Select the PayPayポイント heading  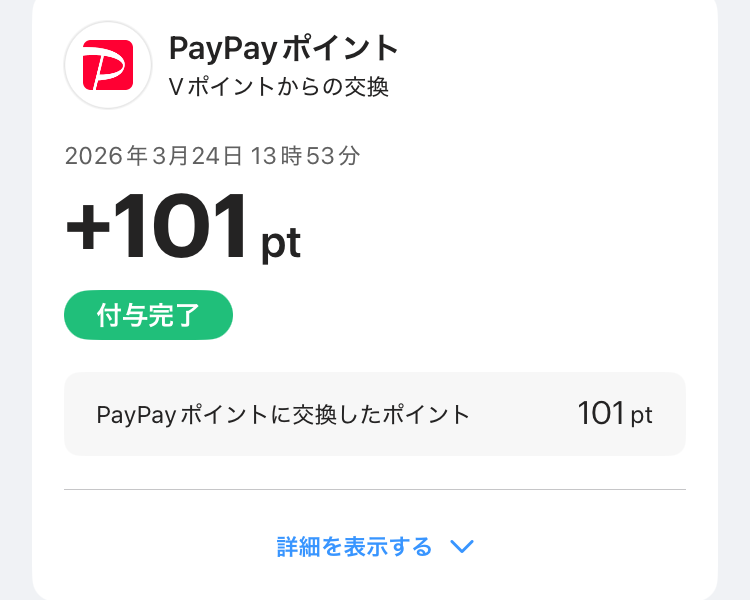(x=284, y=47)
